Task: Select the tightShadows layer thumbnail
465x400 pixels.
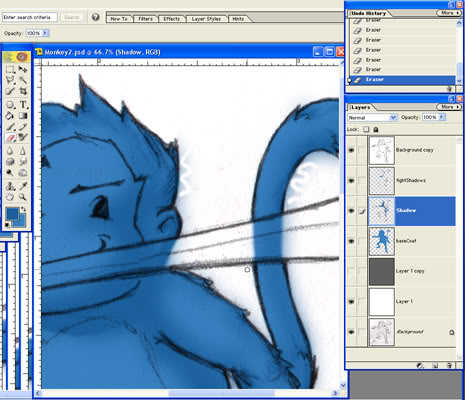Action: click(x=382, y=181)
